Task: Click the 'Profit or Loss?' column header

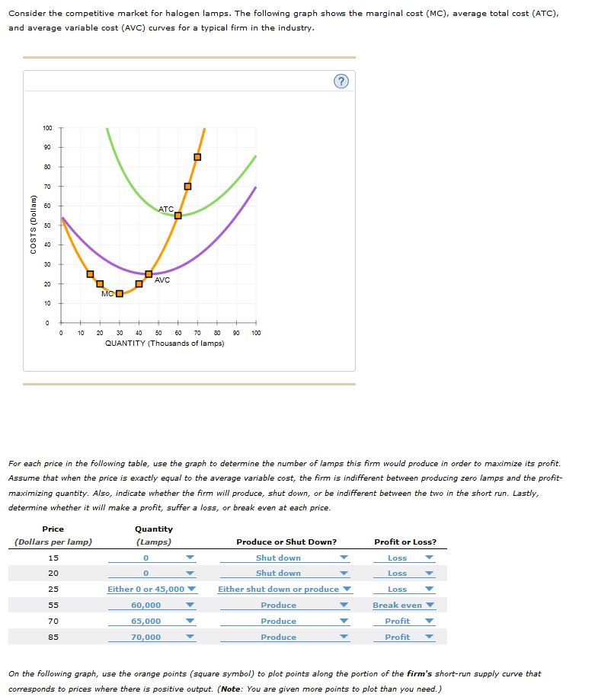Action: (x=405, y=542)
